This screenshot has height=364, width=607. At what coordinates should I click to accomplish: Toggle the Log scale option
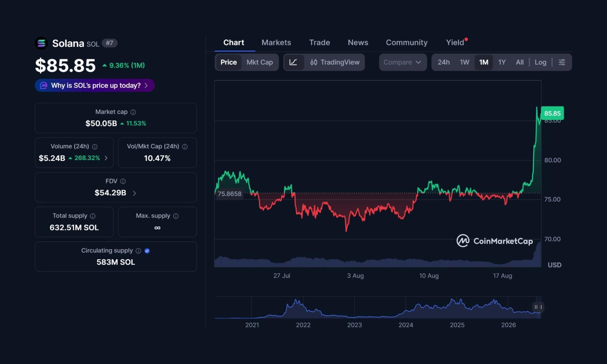pyautogui.click(x=540, y=62)
